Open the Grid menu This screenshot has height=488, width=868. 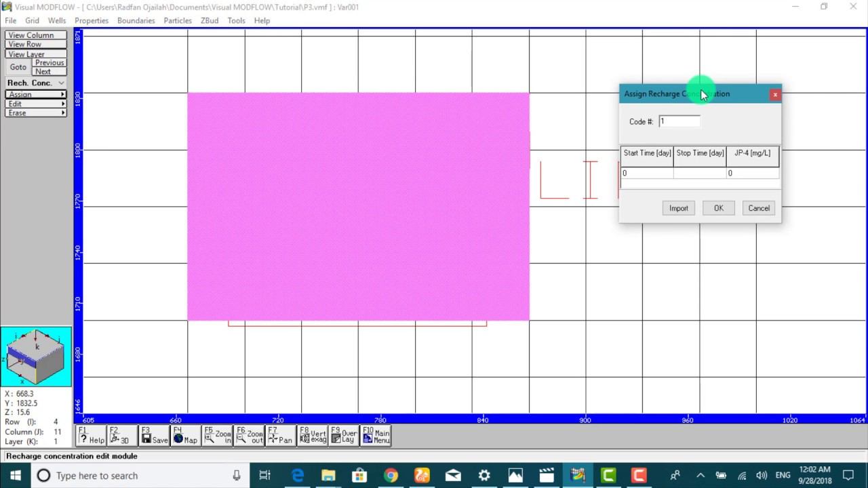[32, 20]
